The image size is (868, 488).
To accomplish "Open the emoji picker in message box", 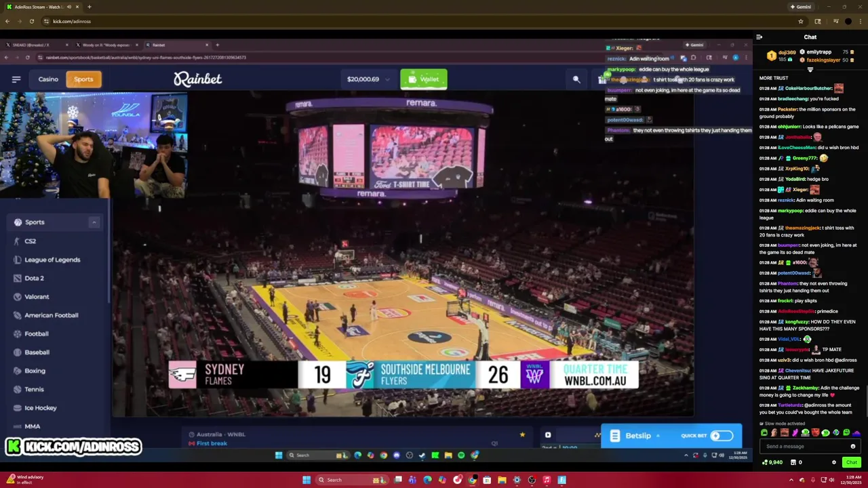I will pos(853,447).
